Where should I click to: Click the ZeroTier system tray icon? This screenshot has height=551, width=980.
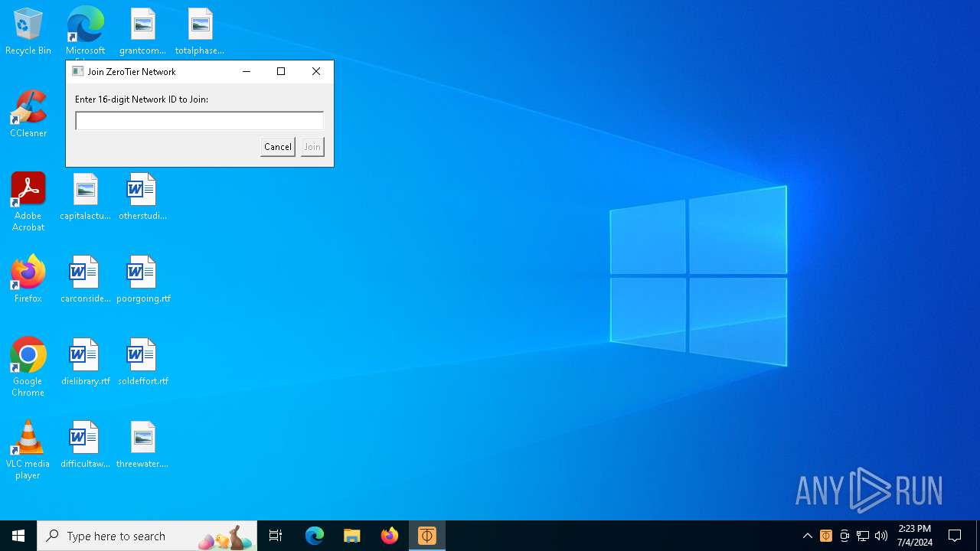click(x=826, y=536)
